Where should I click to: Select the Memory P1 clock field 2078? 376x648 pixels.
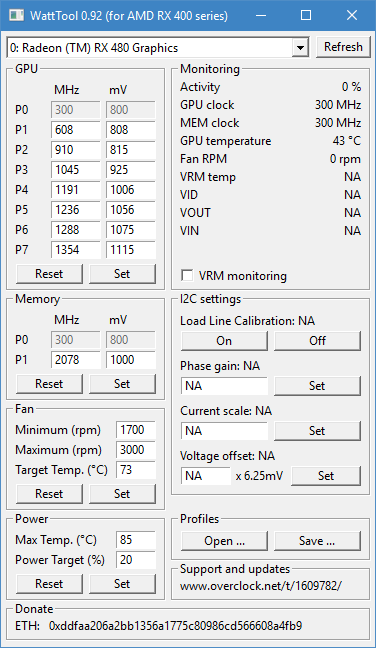coord(76,360)
